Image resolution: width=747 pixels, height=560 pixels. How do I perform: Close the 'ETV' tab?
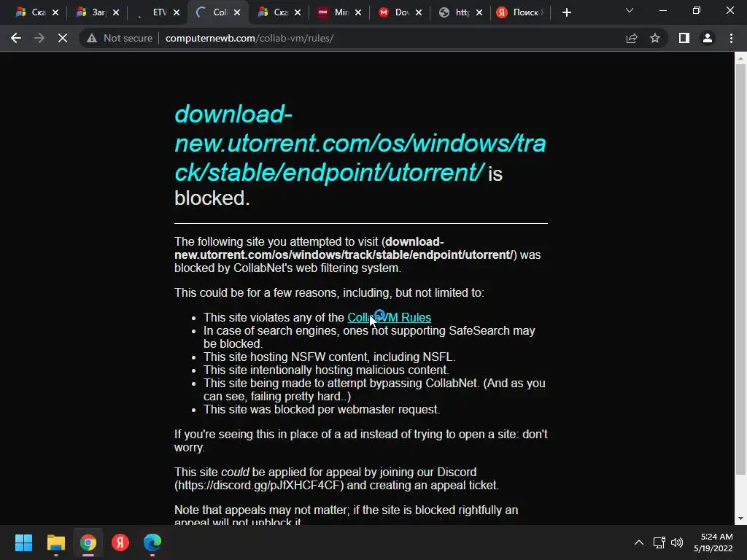[x=177, y=13]
